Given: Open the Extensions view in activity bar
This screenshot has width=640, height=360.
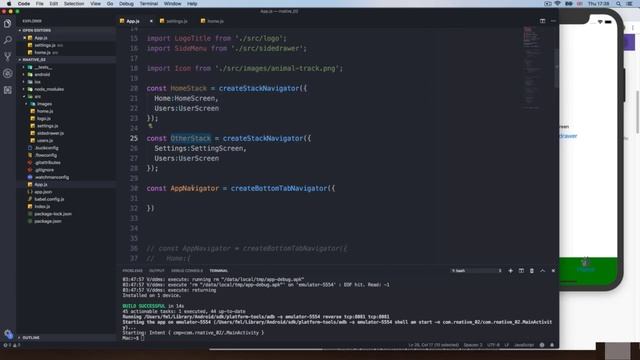Looking at the screenshot, I should coord(7,90).
